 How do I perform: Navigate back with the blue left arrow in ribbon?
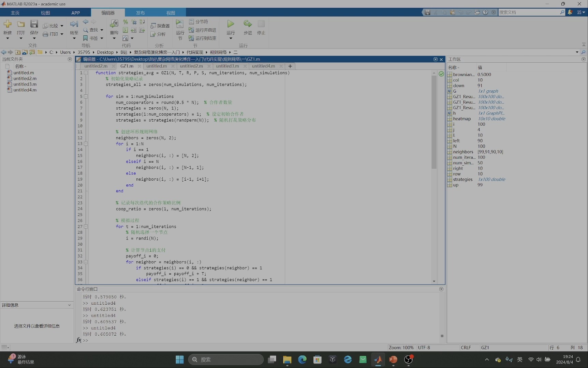86,22
